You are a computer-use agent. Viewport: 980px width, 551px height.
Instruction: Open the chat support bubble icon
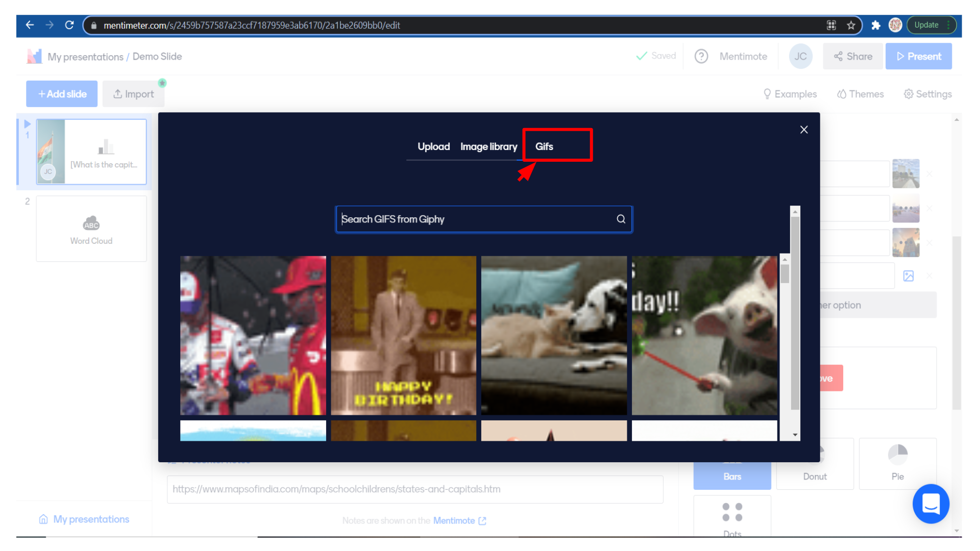930,504
